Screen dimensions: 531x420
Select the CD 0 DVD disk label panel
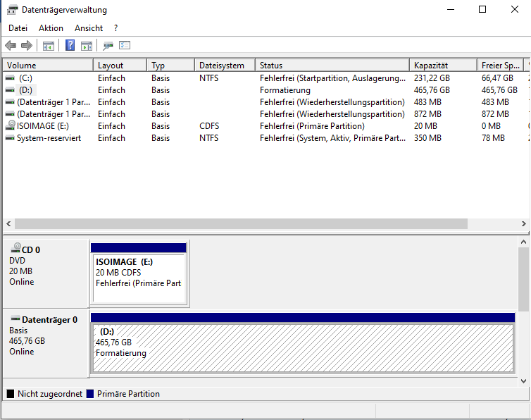46,273
